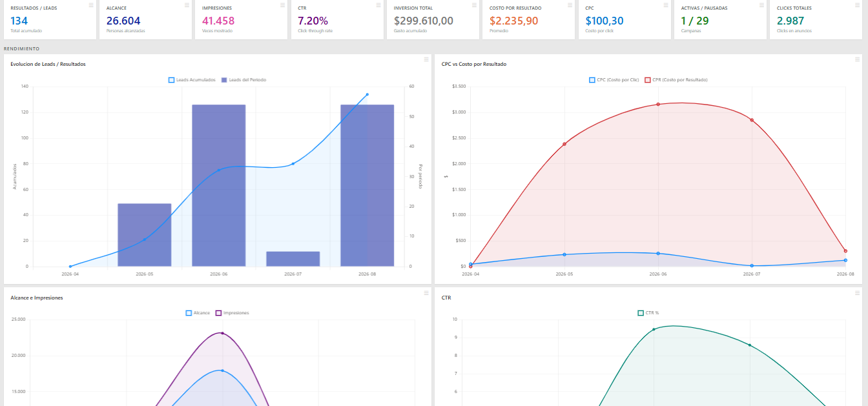Click the impressions value 41.458
Screen dimensions: 868x406
(x=218, y=21)
